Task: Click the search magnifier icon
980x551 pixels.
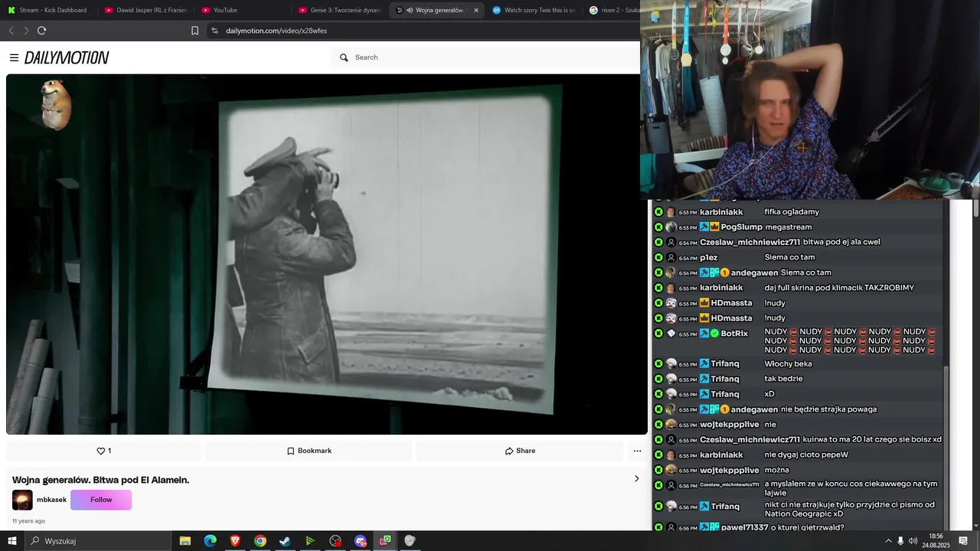Action: coord(344,57)
